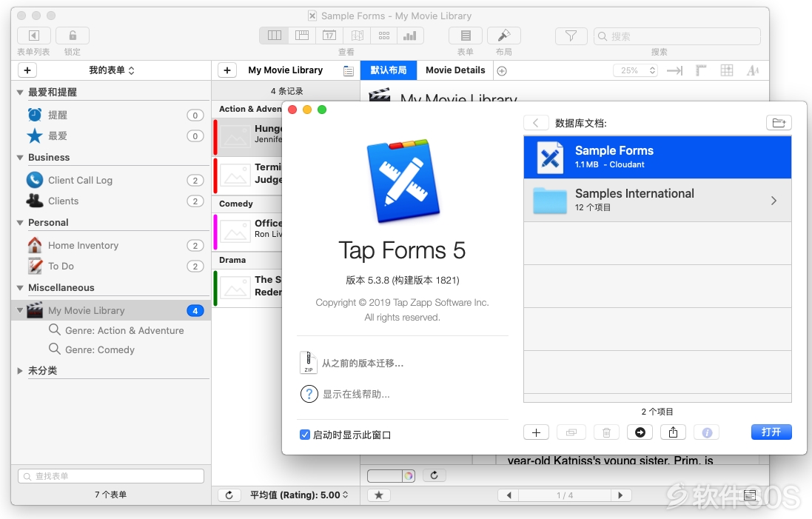812x519 pixels.
Task: Switch to the column view icon
Action: pos(275,36)
